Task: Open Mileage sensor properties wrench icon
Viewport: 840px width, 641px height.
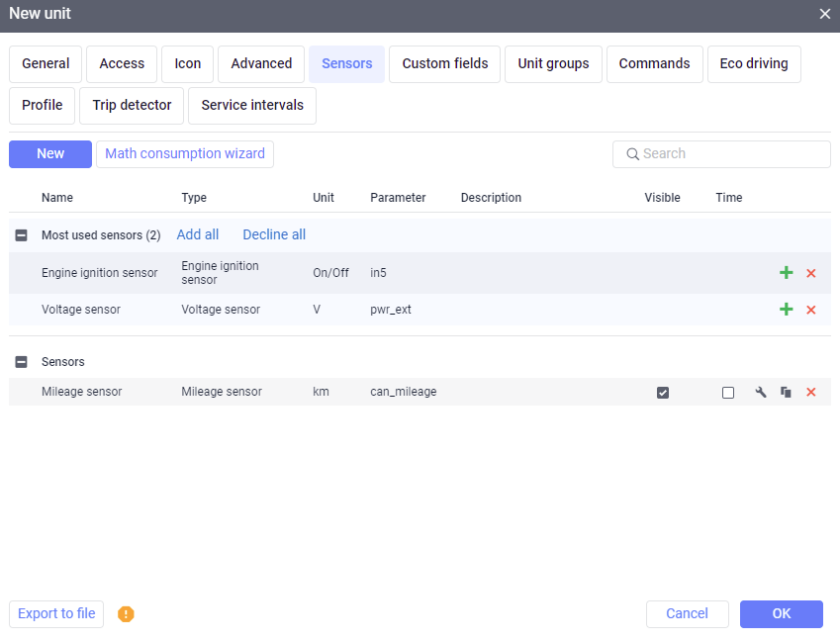Action: (761, 393)
